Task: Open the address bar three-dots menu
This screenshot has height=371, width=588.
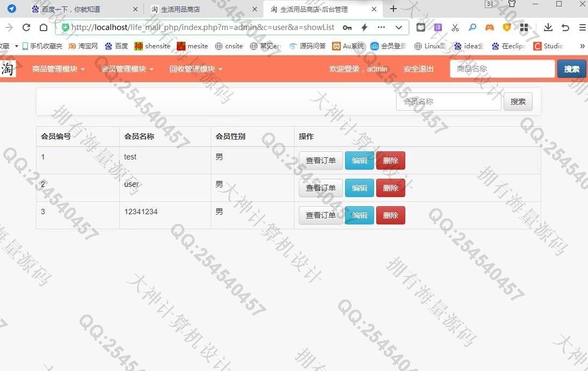Action: [x=382, y=27]
